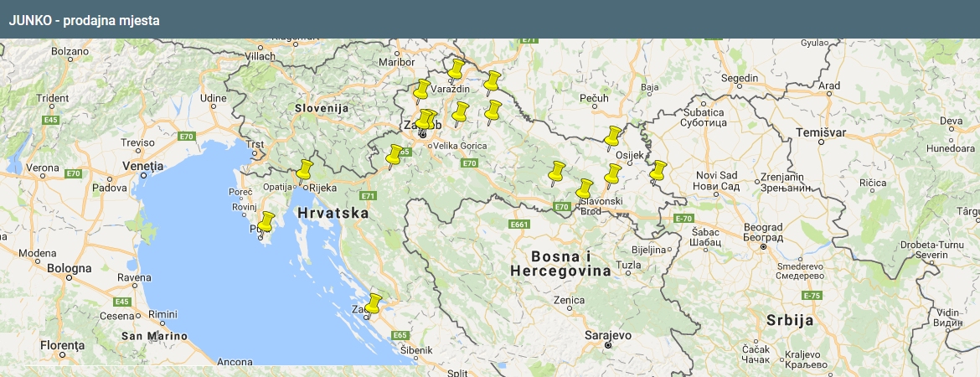Select the Hrvatska country label
The height and width of the screenshot is (377, 980).
coord(333,213)
